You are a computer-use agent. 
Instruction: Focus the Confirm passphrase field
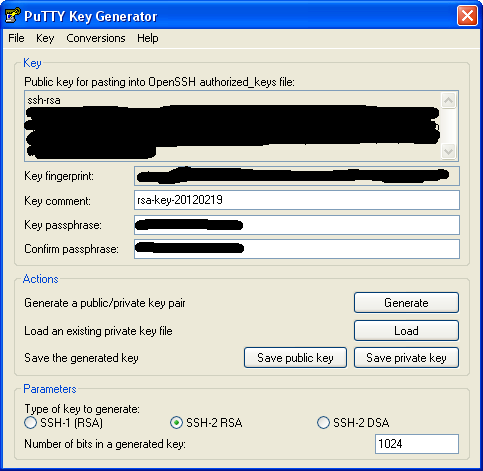click(x=297, y=249)
